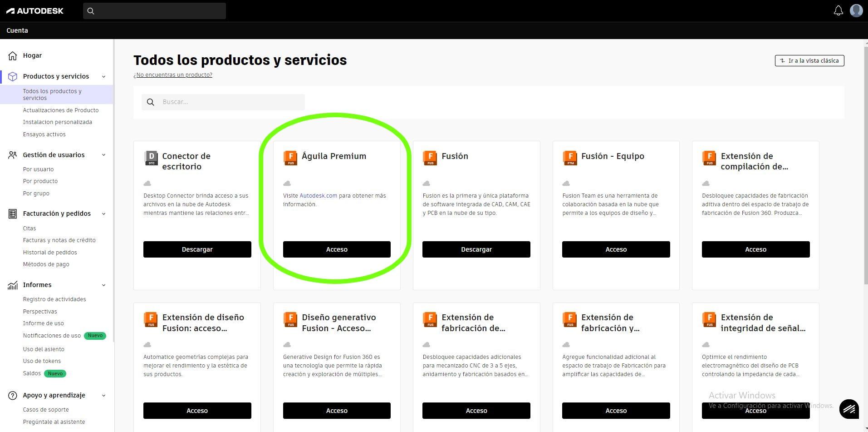This screenshot has width=868, height=432.
Task: Click the Extensión de diseño Fusion icon
Action: tap(151, 319)
